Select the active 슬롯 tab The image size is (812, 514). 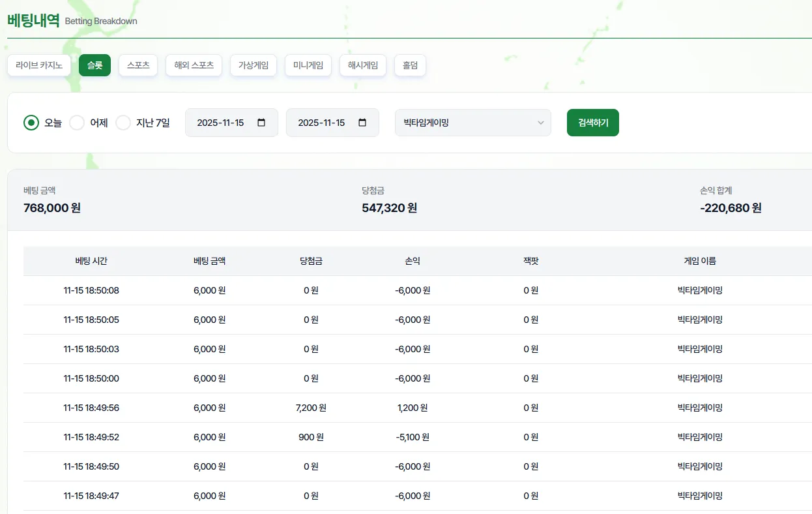pos(95,65)
